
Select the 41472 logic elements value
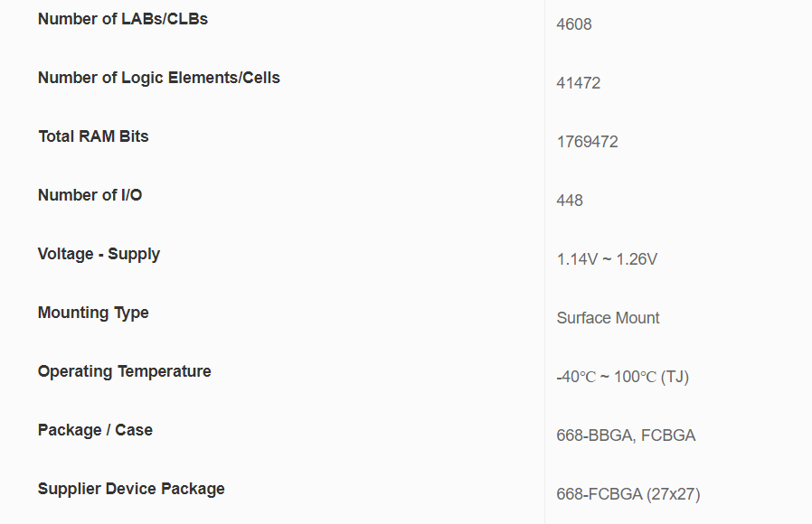tap(579, 83)
